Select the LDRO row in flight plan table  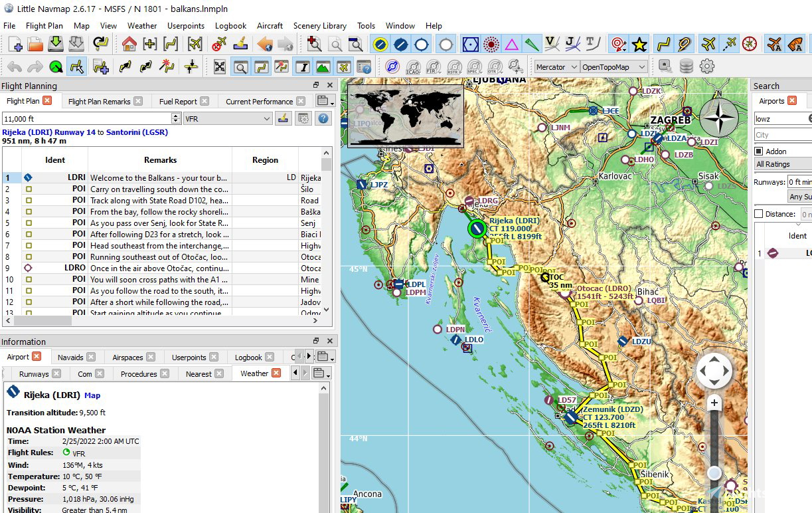tap(162, 268)
